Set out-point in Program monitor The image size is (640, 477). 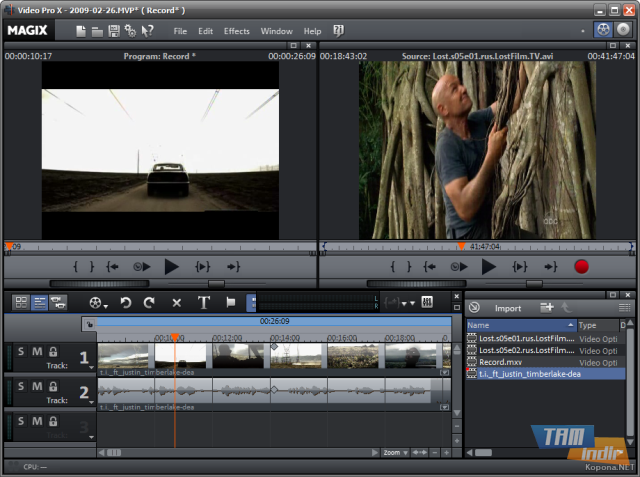pyautogui.click(x=92, y=267)
